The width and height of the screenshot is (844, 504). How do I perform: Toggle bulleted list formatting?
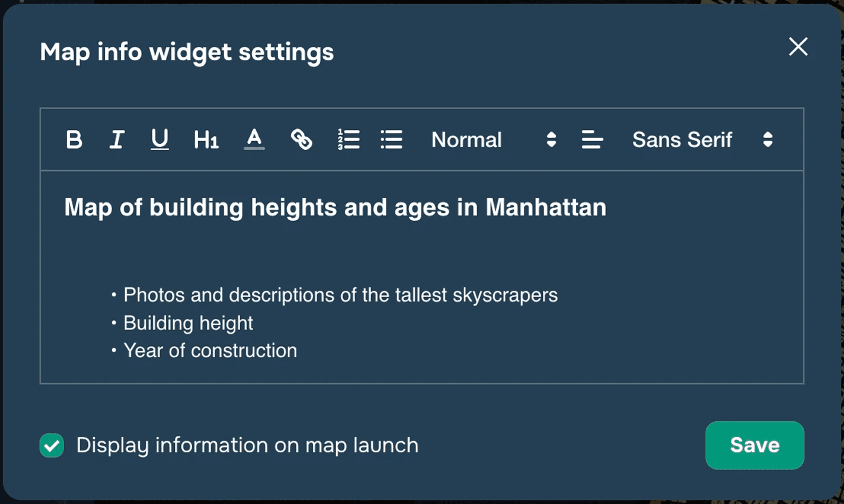(x=391, y=139)
